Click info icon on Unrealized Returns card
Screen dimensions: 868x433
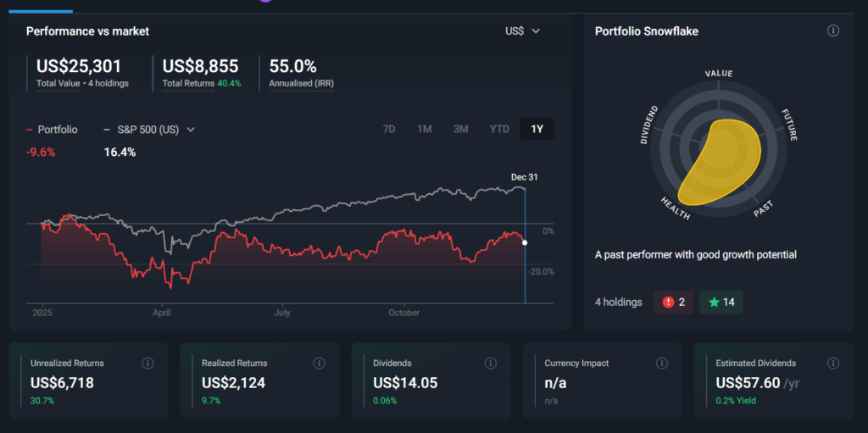coord(147,364)
